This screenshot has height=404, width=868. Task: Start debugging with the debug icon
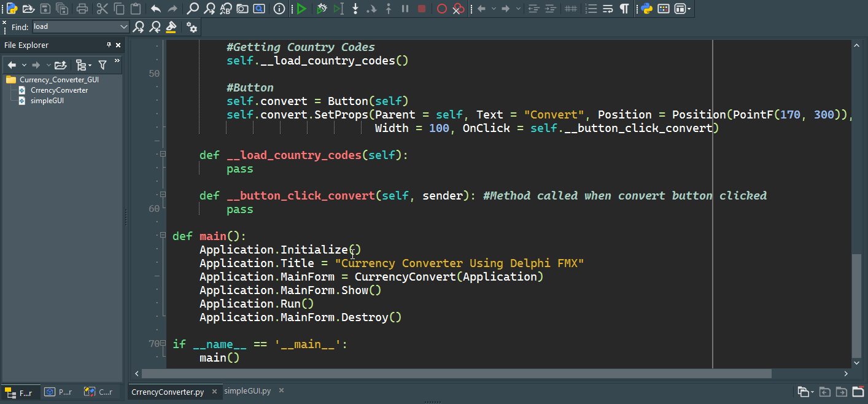coord(322,9)
